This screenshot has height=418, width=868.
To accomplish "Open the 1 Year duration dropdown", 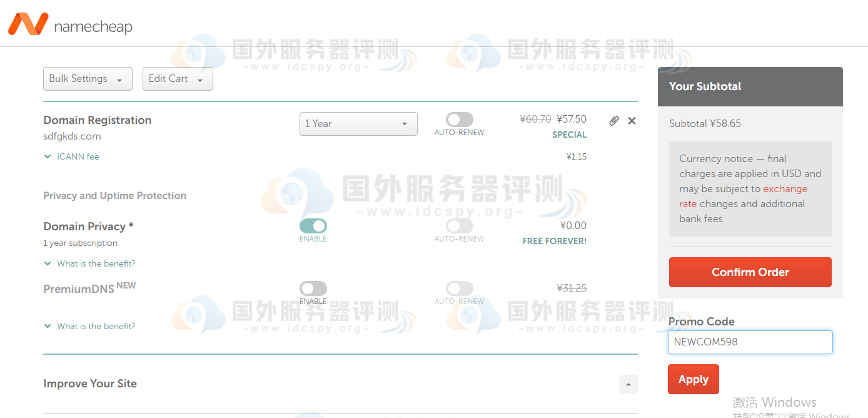I will point(358,124).
